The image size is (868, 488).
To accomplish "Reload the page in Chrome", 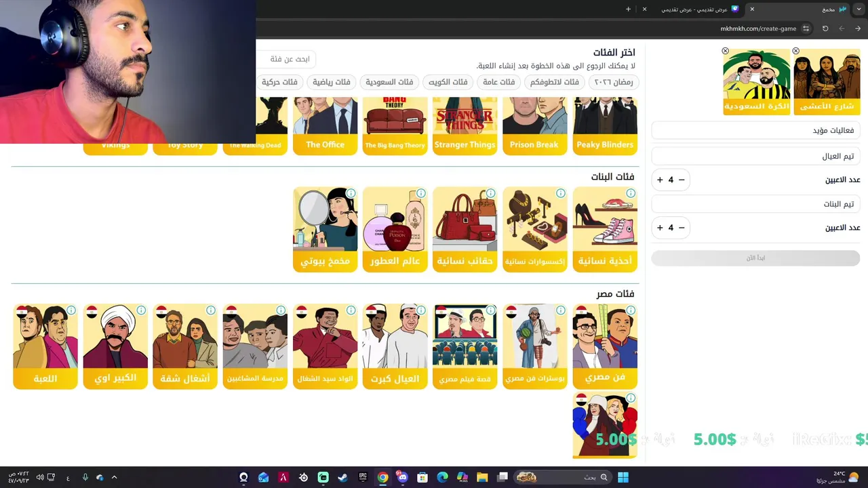I will [825, 28].
